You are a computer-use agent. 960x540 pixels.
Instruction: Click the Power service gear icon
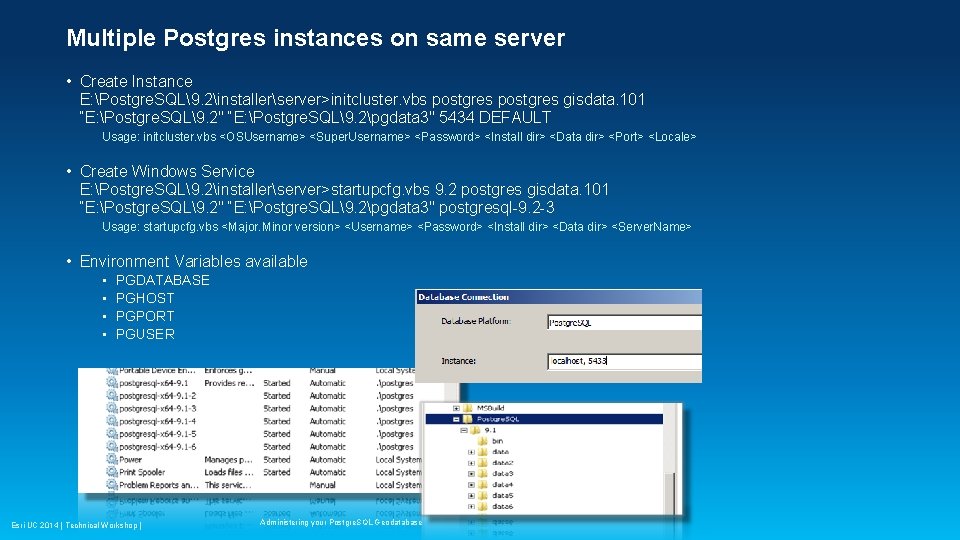[x=111, y=459]
